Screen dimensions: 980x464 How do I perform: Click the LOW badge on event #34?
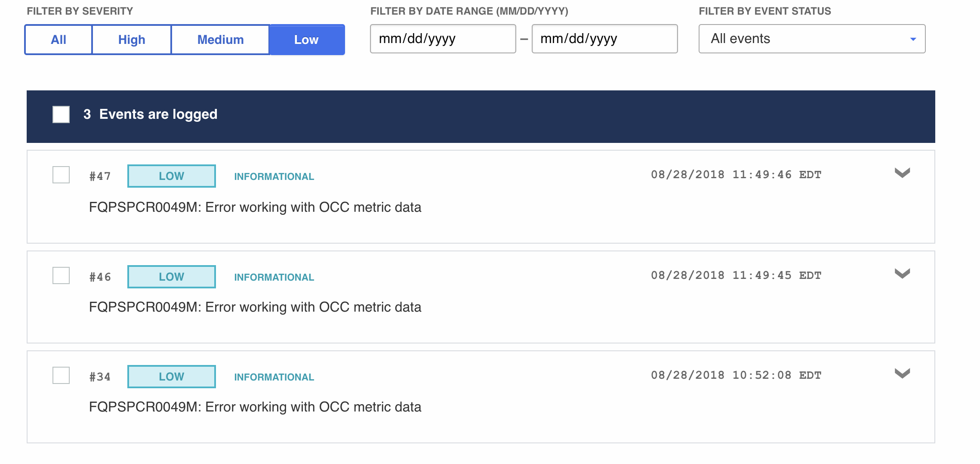tap(171, 376)
